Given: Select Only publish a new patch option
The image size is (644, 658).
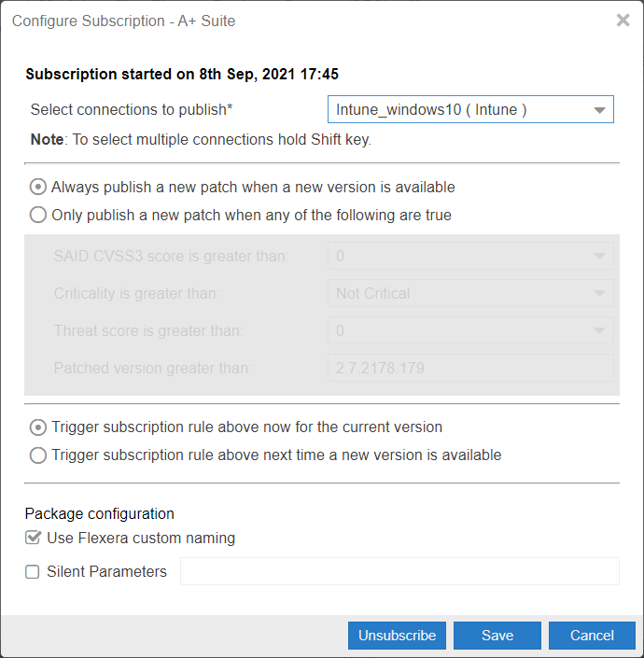Looking at the screenshot, I should tap(37, 215).
